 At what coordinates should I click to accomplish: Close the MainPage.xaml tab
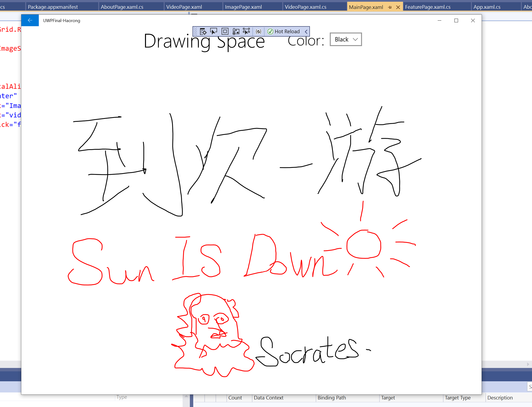(398, 7)
